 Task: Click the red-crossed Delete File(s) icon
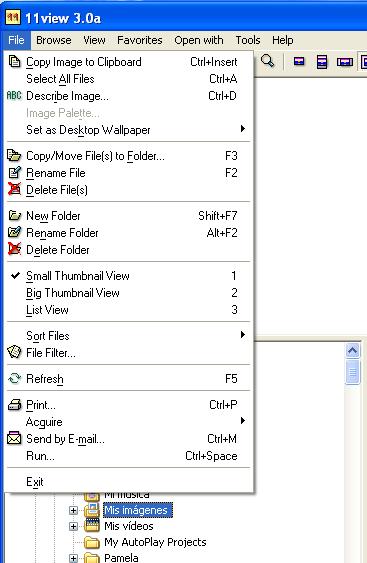(14, 190)
